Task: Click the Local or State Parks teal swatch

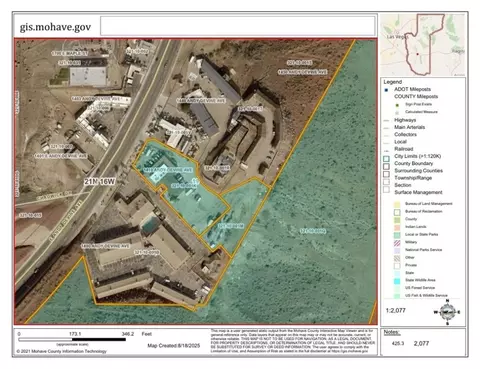Action: tap(397, 235)
